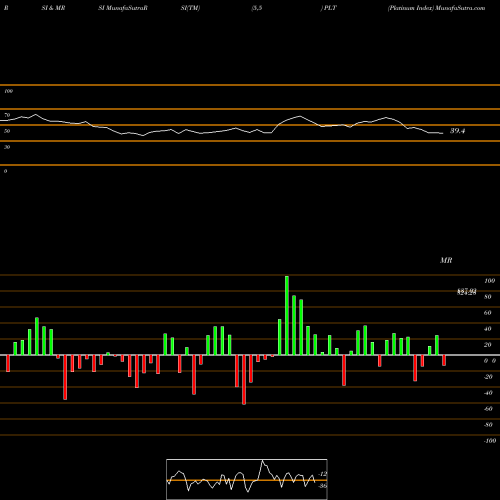The height and width of the screenshot is (500, 500).
Task: Click the mini overview chart thumbnail
Action: pyautogui.click(x=247, y=479)
